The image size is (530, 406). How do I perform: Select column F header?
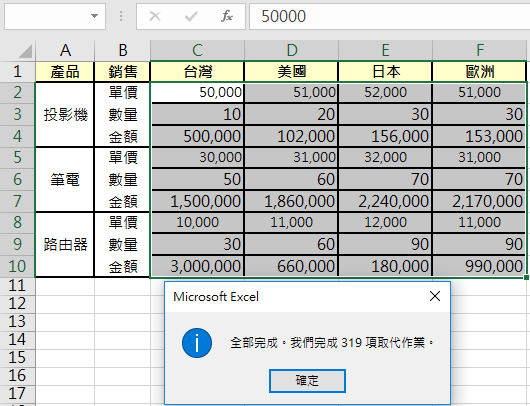pyautogui.click(x=480, y=50)
